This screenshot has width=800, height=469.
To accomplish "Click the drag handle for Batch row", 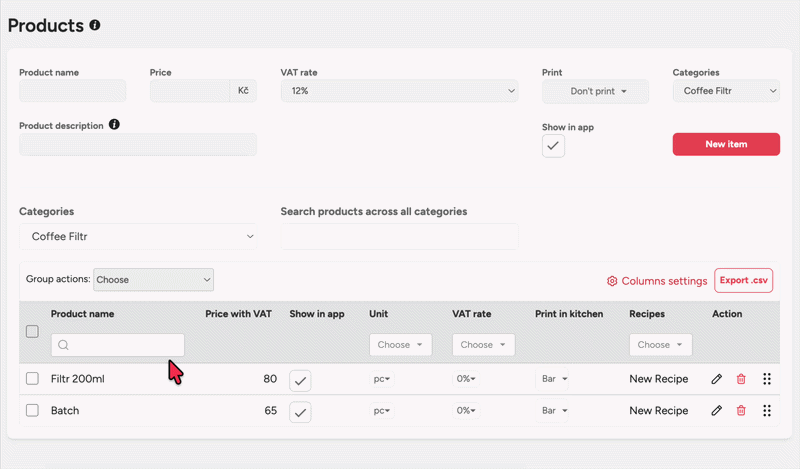I will pos(767,411).
